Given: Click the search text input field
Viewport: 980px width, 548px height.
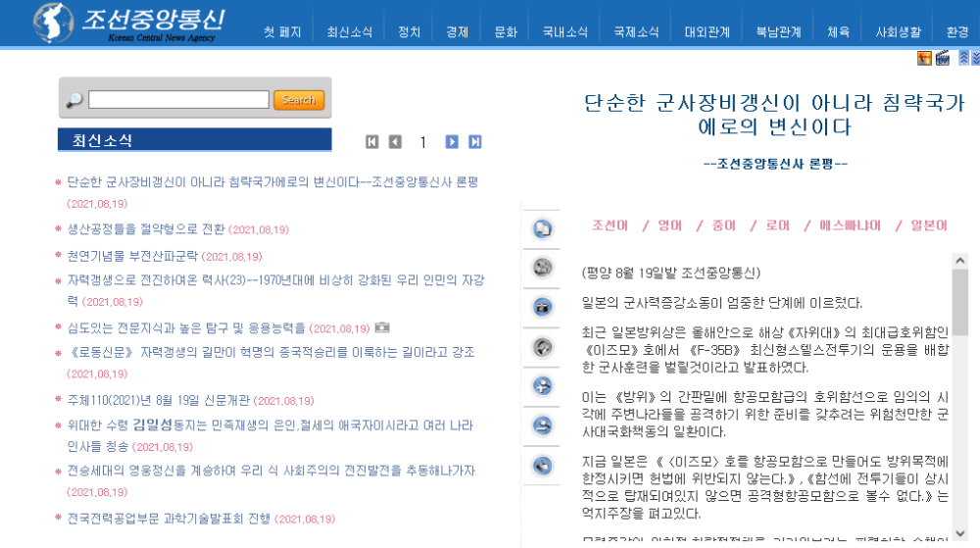Looking at the screenshot, I should pos(178,100).
